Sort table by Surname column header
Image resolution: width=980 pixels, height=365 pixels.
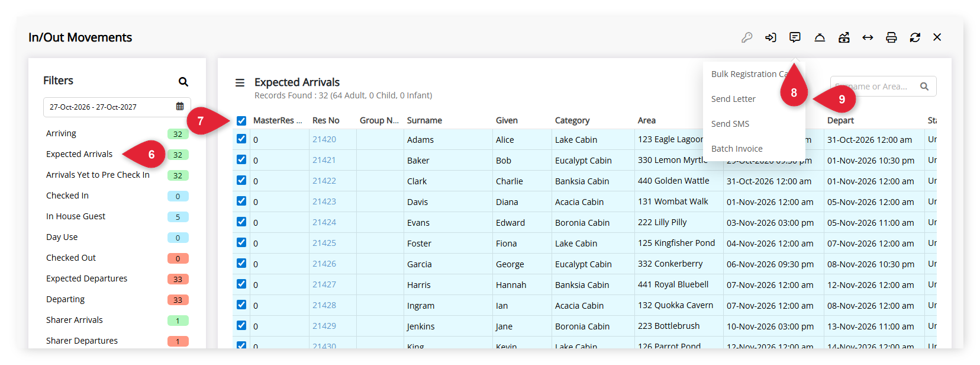coord(424,120)
